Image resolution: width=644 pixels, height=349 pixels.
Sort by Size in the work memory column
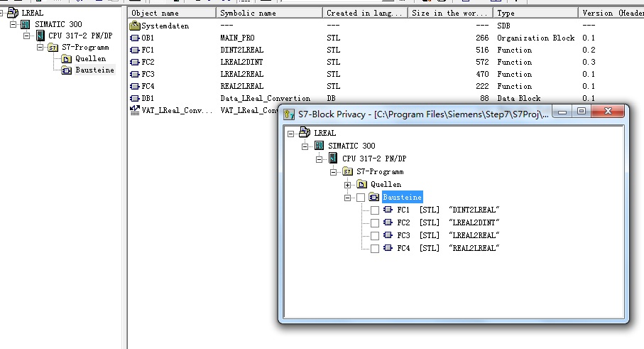451,14
